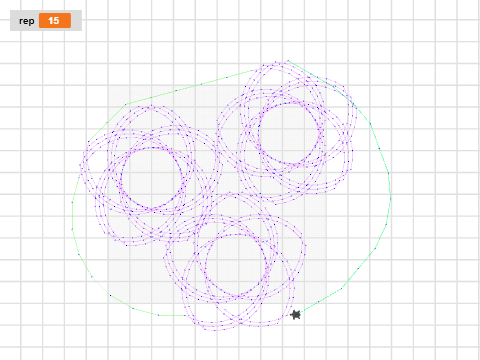Select the rep variable watcher label
This screenshot has height=360, width=480.
click(27, 21)
